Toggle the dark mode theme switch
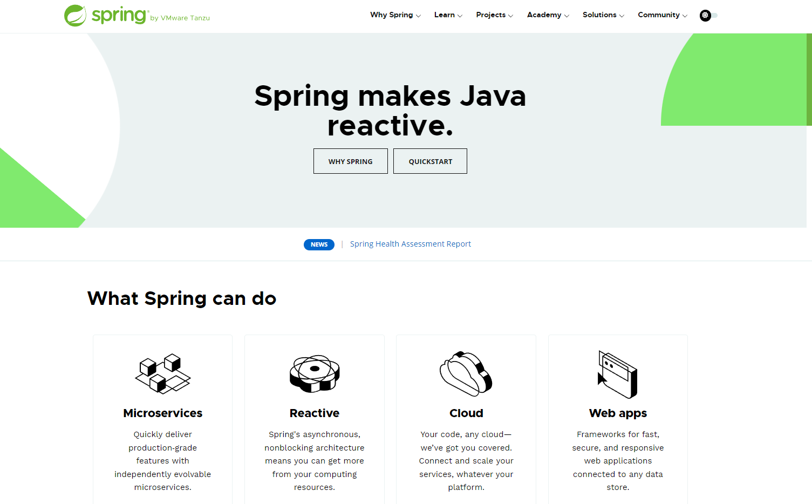This screenshot has height=504, width=812. (708, 16)
